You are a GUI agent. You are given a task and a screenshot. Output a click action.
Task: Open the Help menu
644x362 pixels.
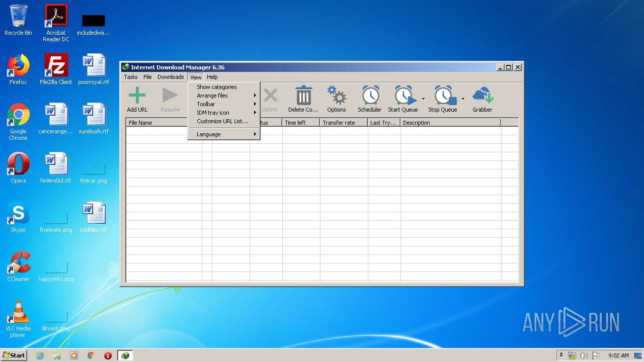[x=212, y=77]
